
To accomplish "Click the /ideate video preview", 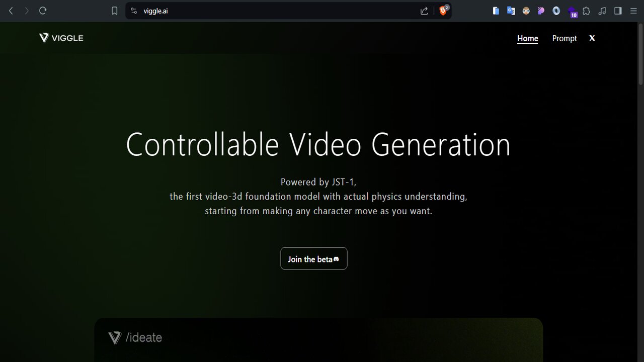I will click(318, 340).
